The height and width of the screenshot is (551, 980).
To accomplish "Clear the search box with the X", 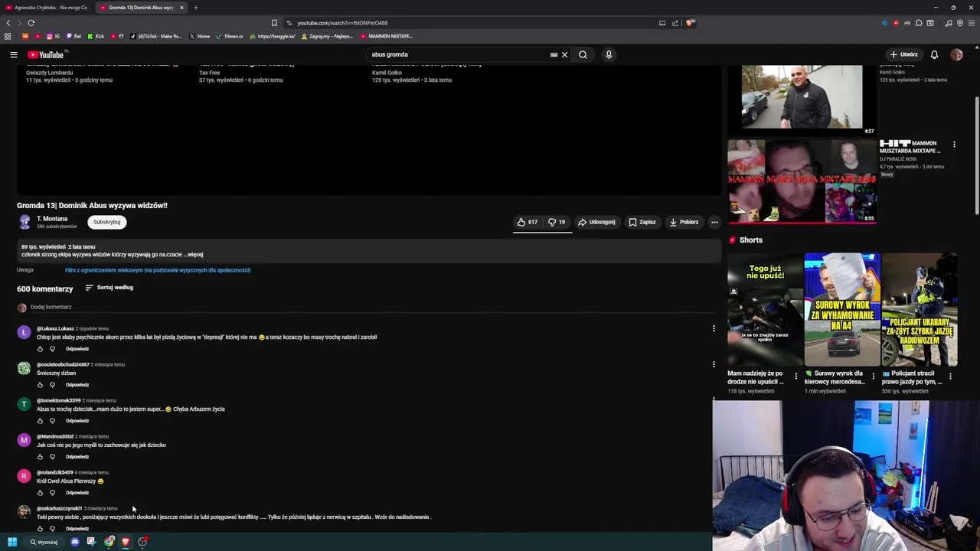I will (x=564, y=54).
